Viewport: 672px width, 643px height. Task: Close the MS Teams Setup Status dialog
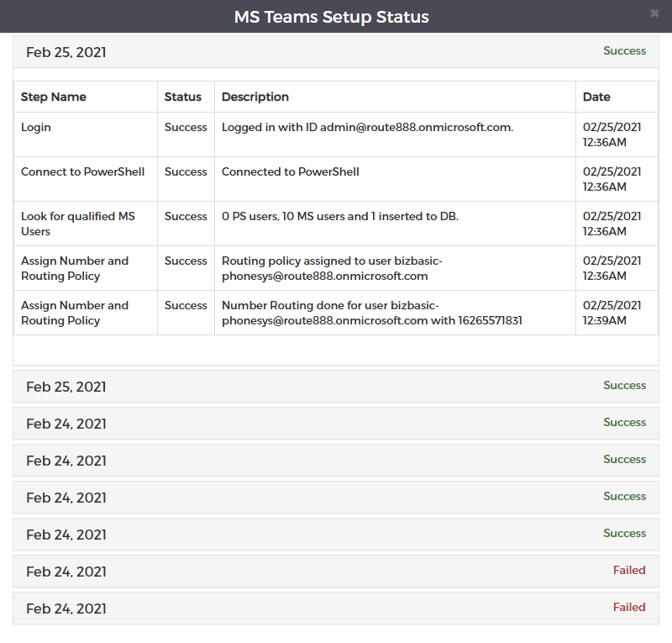pos(654,13)
